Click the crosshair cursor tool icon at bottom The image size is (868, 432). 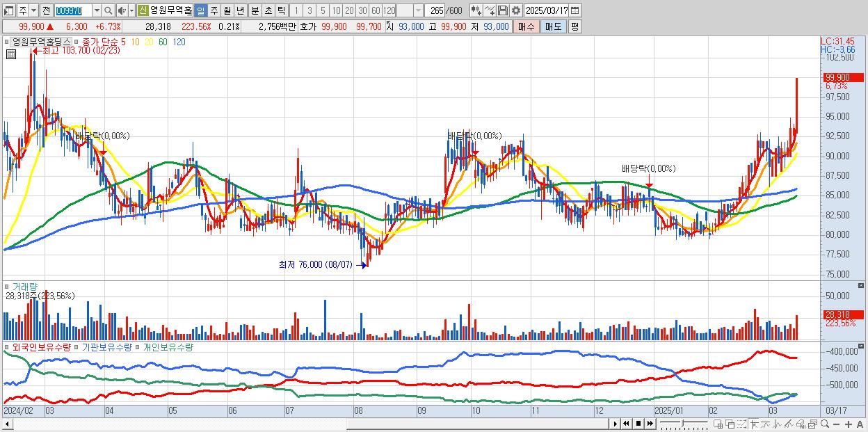click(x=754, y=424)
